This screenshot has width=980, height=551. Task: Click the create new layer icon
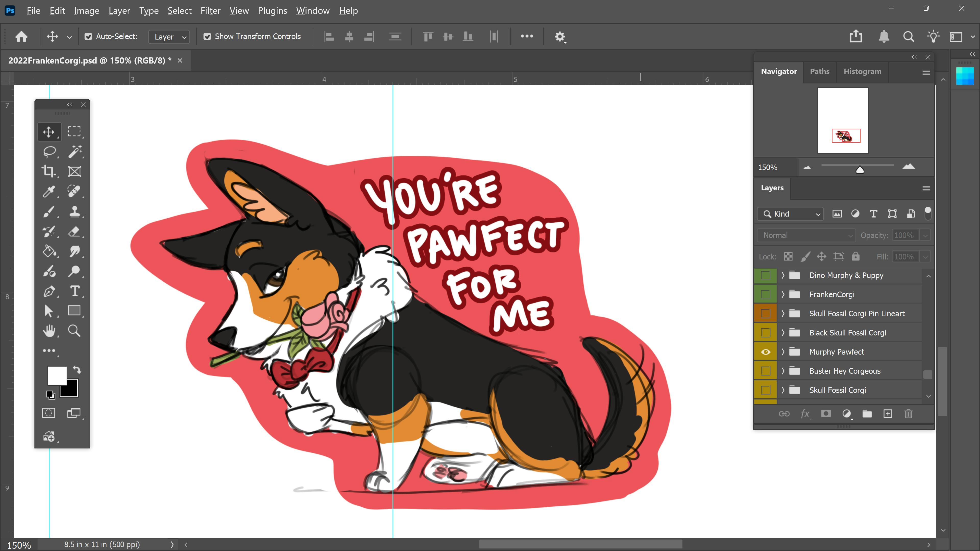[888, 414]
